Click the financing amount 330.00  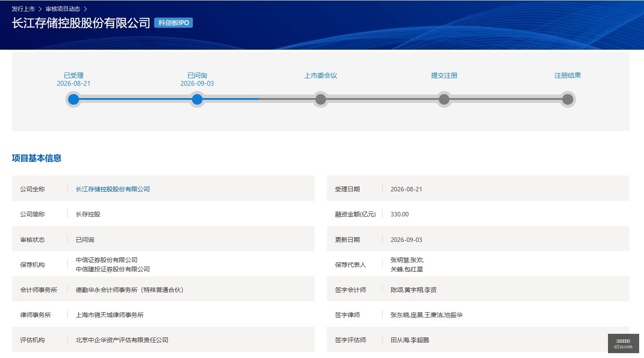point(400,214)
